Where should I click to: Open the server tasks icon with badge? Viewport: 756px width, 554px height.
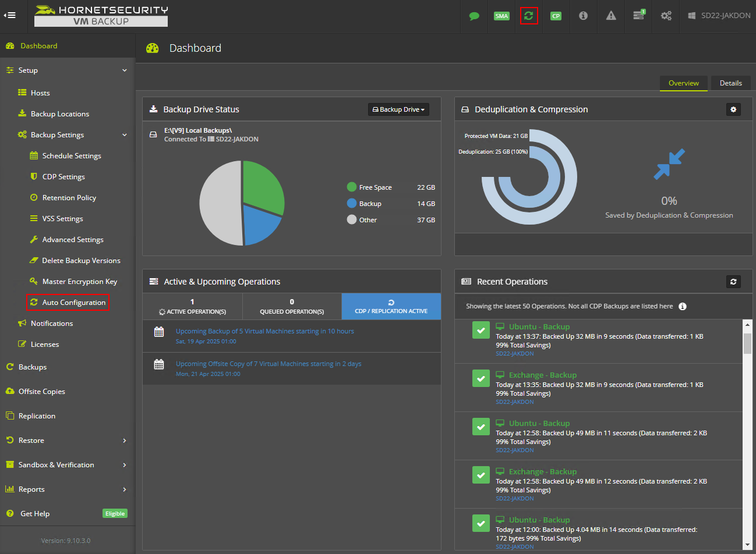coord(639,15)
